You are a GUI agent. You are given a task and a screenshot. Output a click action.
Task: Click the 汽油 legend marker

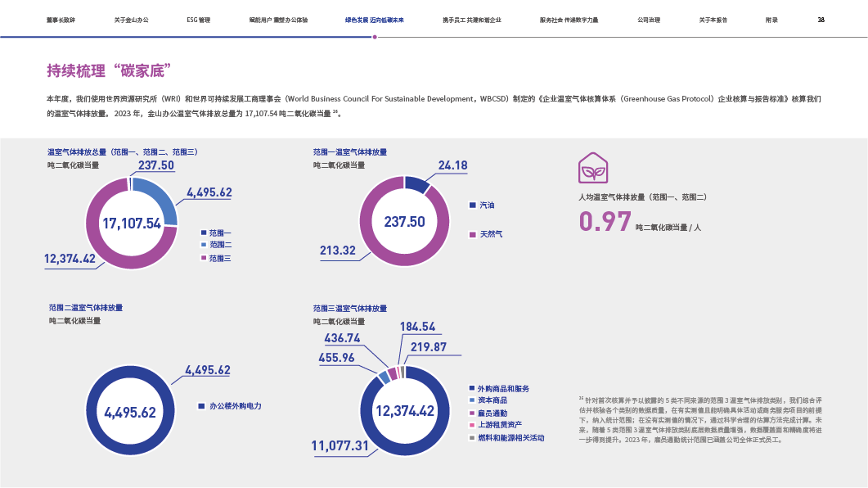[x=472, y=206]
